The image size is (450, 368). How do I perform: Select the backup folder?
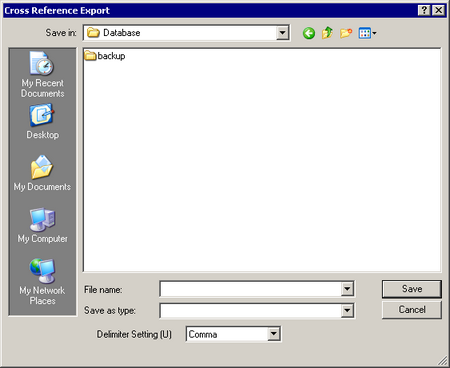coord(105,56)
